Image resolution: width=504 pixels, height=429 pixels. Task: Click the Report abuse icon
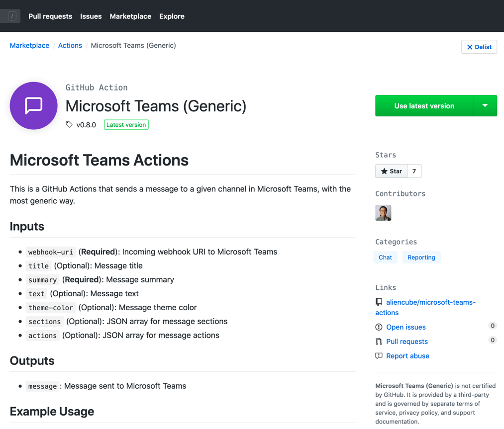pyautogui.click(x=379, y=356)
